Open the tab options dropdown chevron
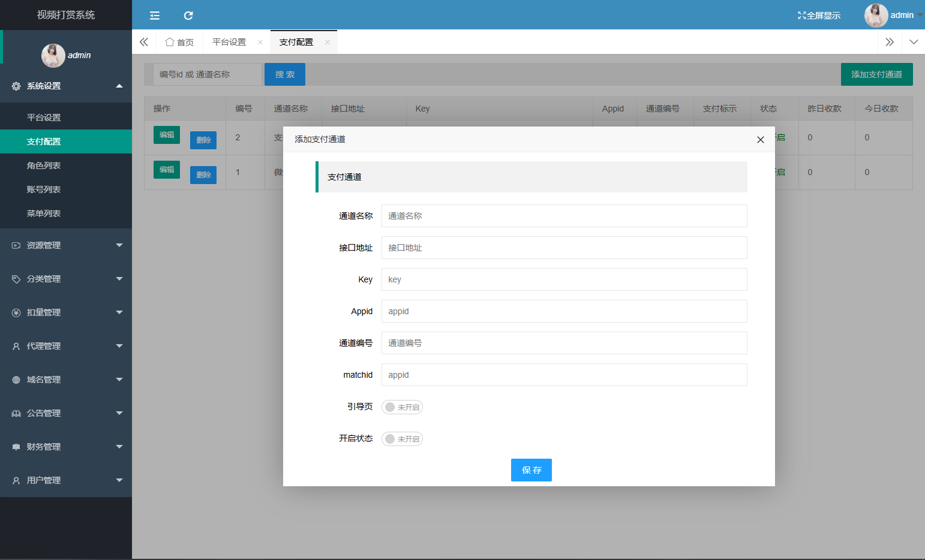Viewport: 925px width, 560px height. (x=914, y=42)
